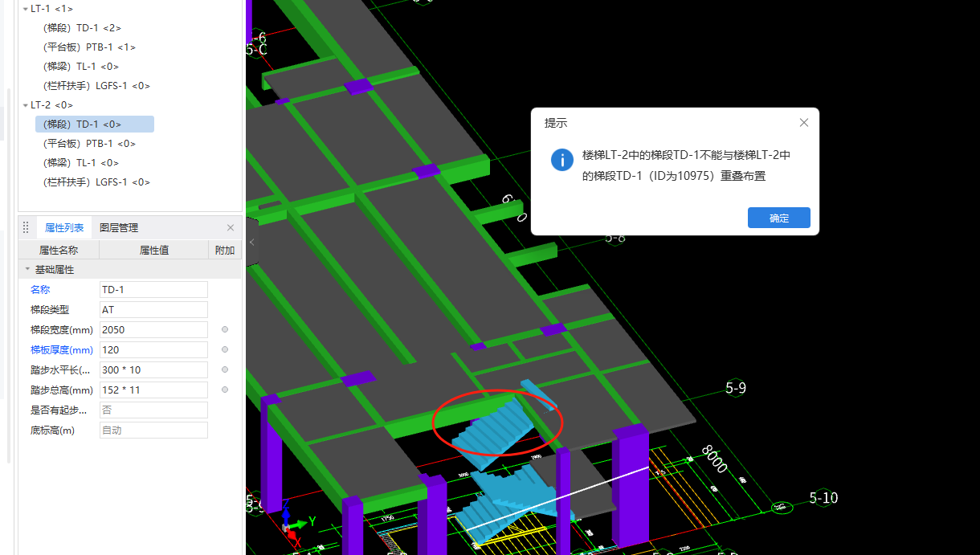Select the highlighted (梯段) TD-1 <0> under LT-2

pyautogui.click(x=95, y=124)
